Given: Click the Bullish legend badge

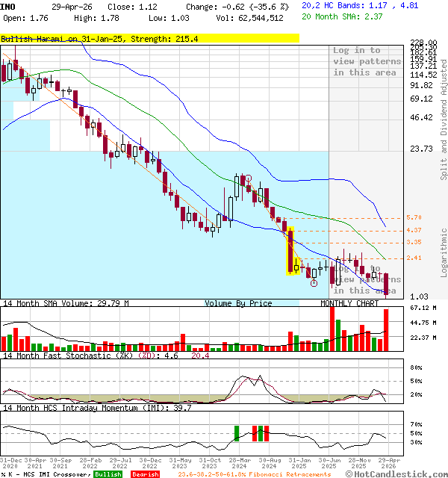Looking at the screenshot, I should coord(108,474).
